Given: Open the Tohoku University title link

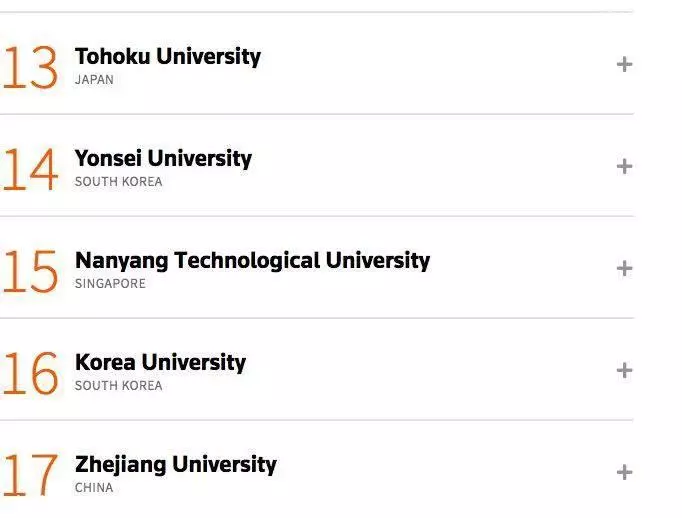Looking at the screenshot, I should click(x=168, y=57).
